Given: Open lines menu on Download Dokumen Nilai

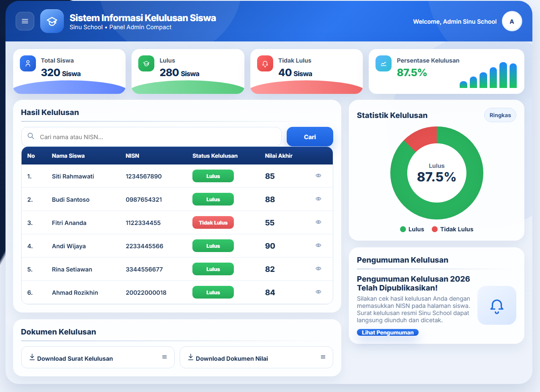Looking at the screenshot, I should 323,357.
